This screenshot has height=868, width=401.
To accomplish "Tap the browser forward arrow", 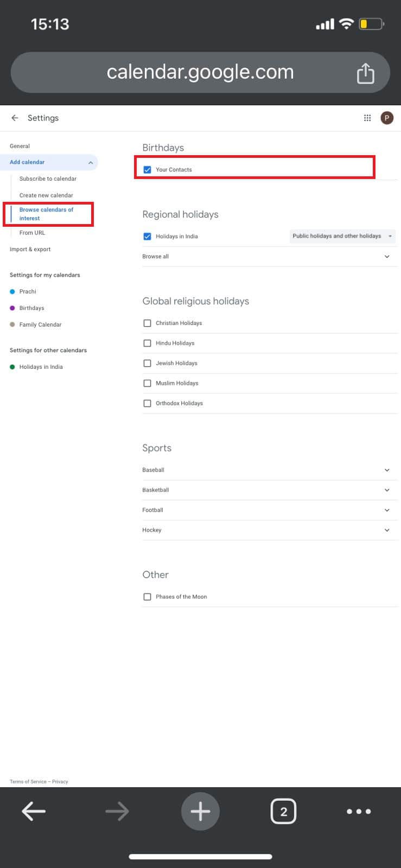I will coord(117,812).
